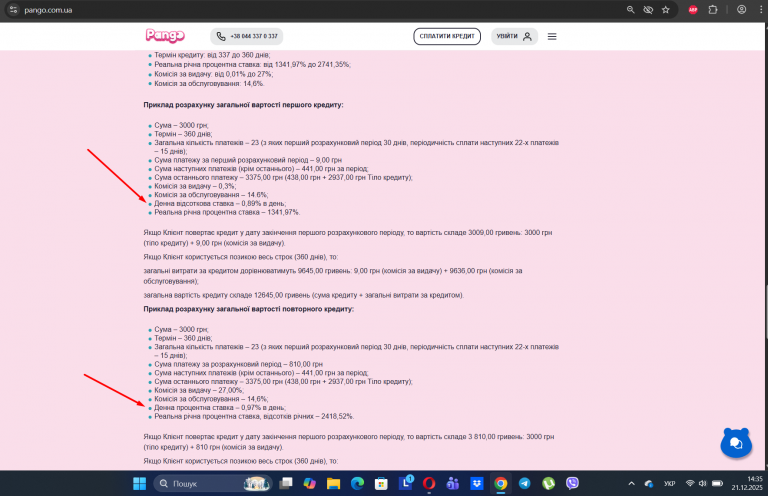
Task: Click the СПЛАТИТИ КРЕДИТ button
Action: click(447, 36)
